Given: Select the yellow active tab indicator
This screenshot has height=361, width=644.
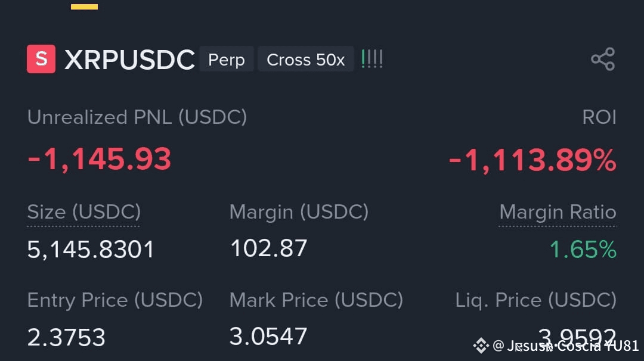Looking at the screenshot, I should [x=84, y=7].
